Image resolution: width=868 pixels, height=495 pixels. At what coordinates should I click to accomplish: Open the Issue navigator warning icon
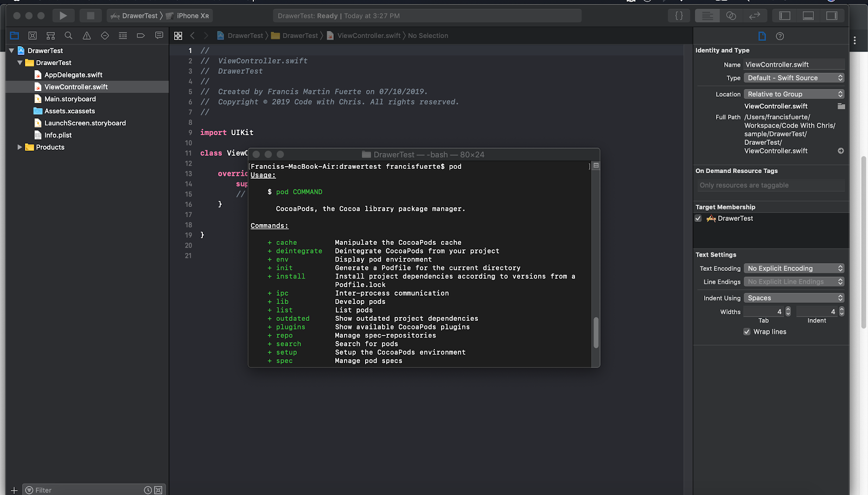tap(87, 36)
